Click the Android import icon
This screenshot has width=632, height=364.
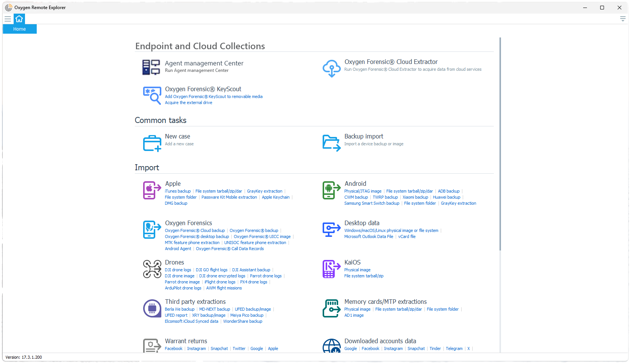[x=331, y=190]
